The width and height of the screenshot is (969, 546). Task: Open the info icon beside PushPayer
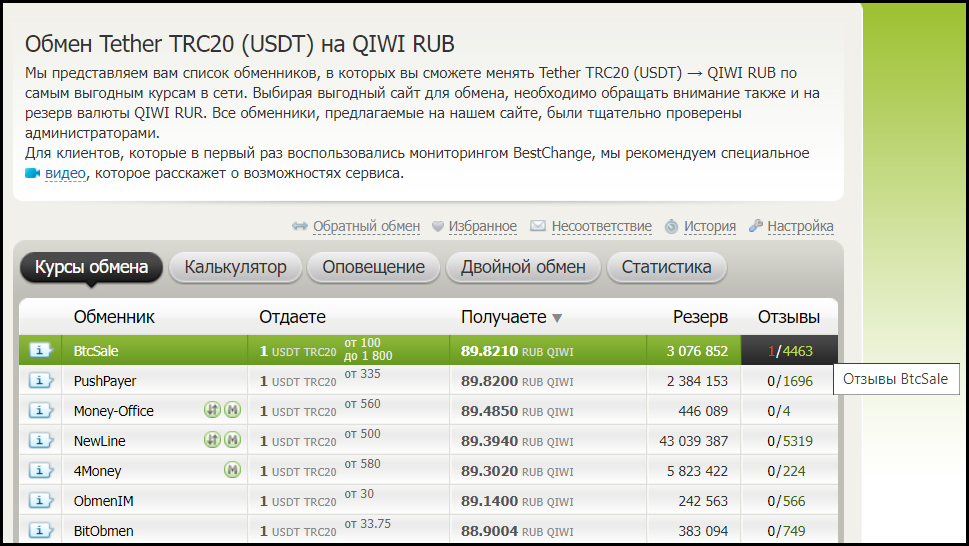40,381
